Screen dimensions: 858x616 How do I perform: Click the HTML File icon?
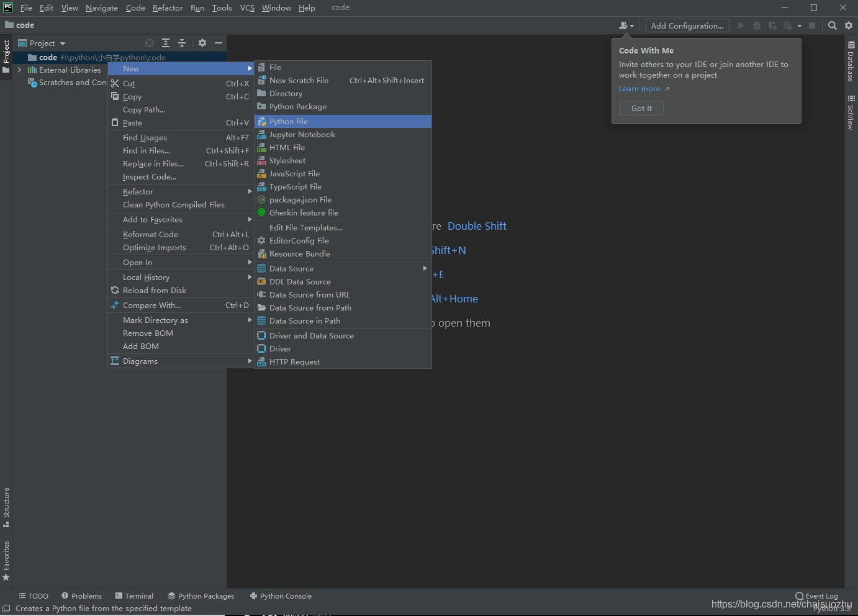pyautogui.click(x=262, y=148)
